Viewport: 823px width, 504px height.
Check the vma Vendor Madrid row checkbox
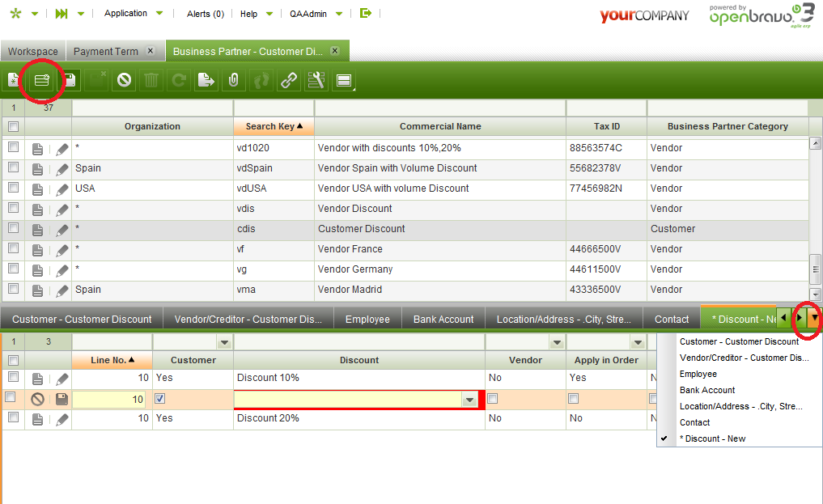tap(13, 289)
